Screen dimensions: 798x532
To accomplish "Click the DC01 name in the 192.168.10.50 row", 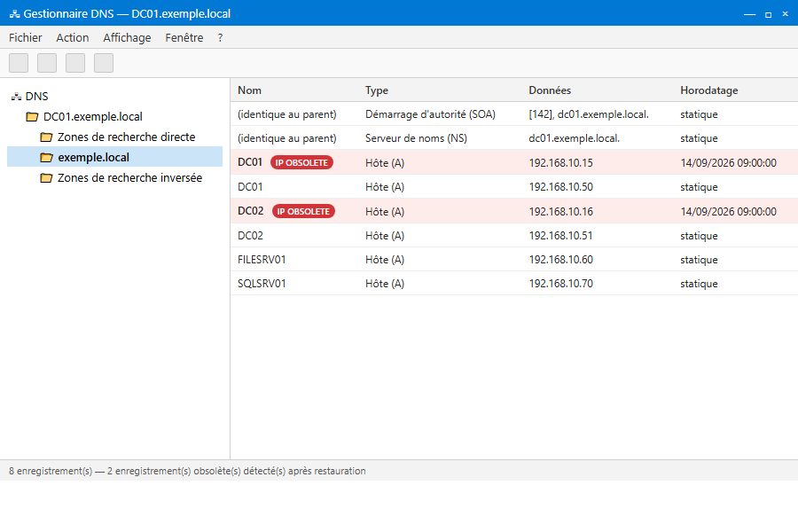I will point(250,187).
